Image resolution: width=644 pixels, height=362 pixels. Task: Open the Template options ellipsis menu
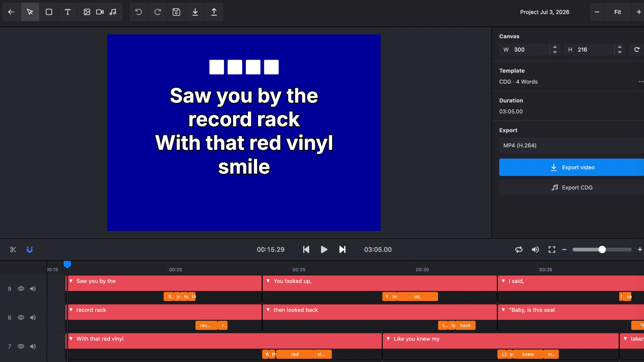pyautogui.click(x=641, y=81)
